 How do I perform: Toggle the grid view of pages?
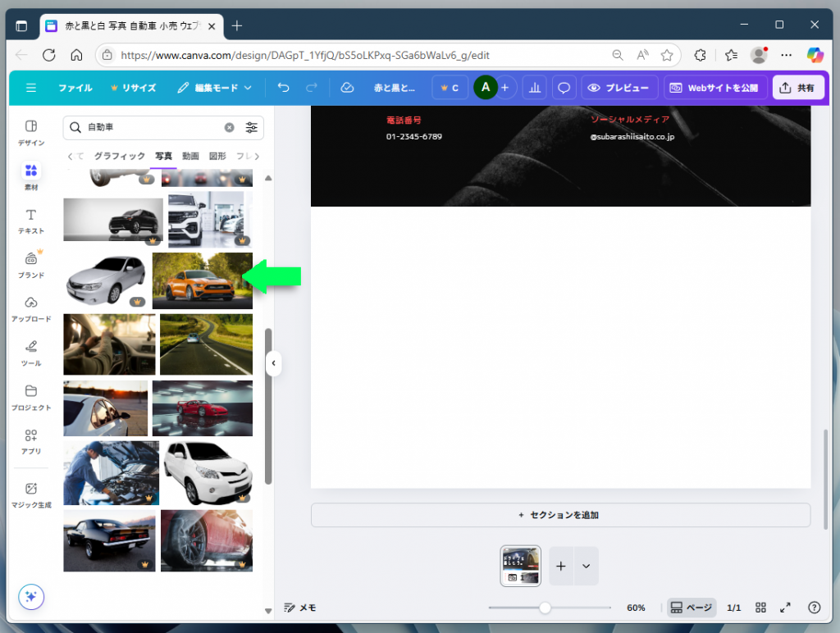(760, 608)
